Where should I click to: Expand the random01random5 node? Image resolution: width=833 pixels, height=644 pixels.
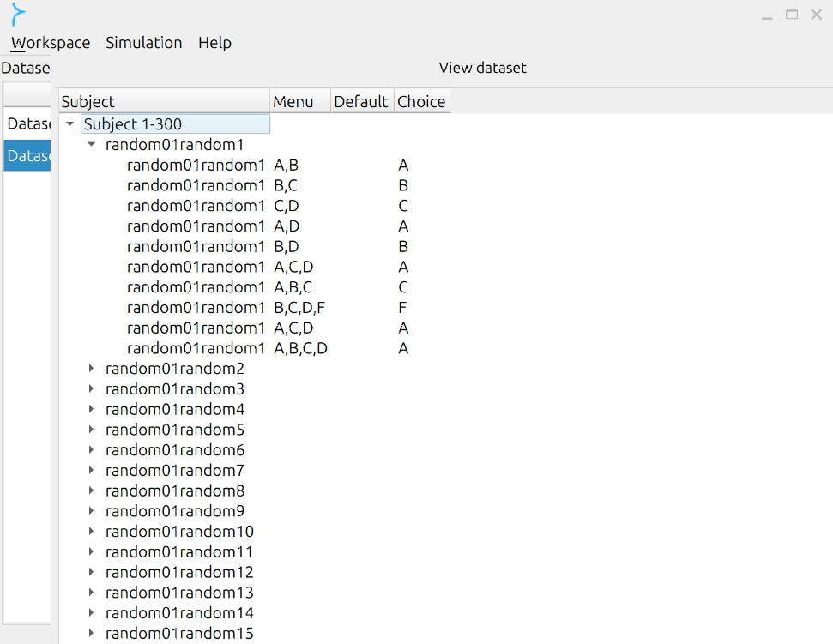tap(92, 430)
